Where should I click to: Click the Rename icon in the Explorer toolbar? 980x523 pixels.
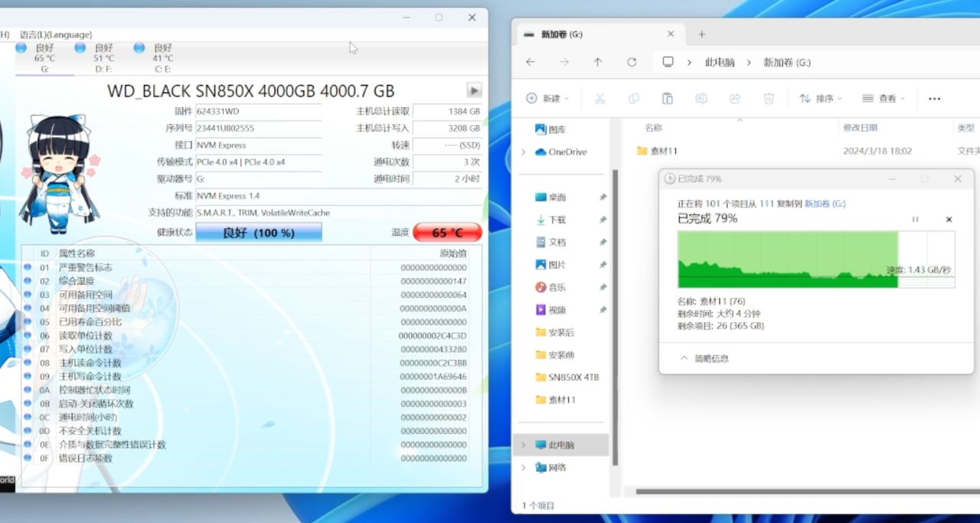(x=701, y=99)
